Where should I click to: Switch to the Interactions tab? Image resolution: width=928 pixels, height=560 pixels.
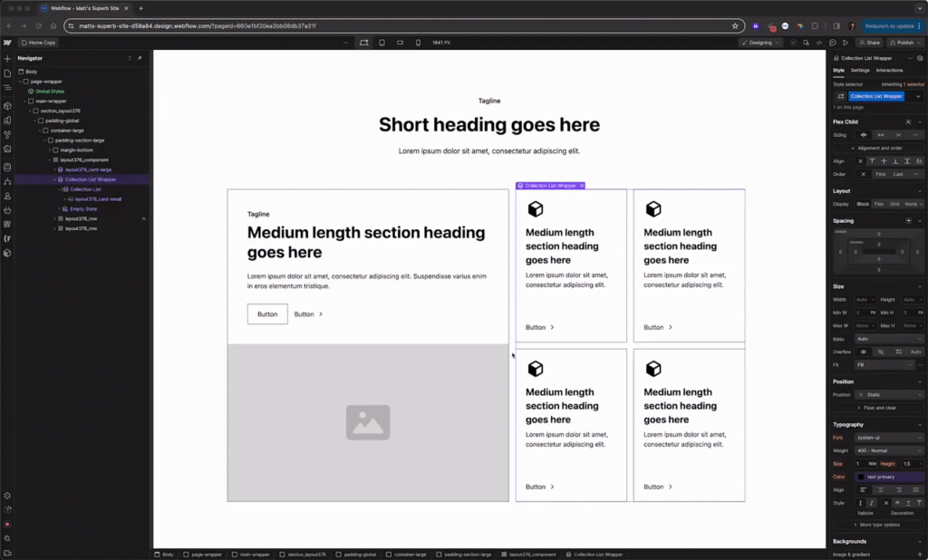click(x=889, y=71)
